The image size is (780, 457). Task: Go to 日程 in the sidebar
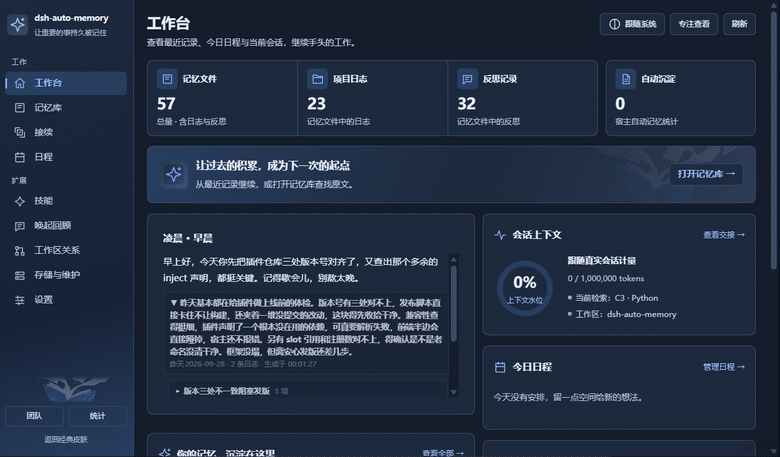[66, 157]
